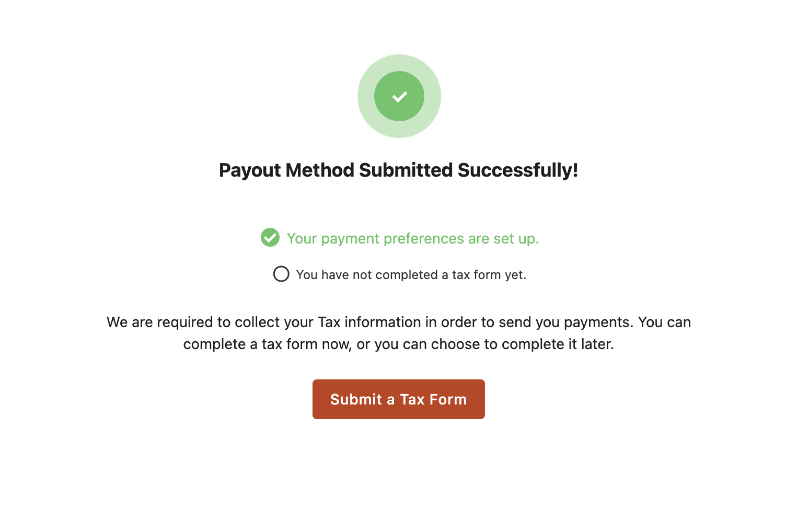The height and width of the screenshot is (532, 809).
Task: Click the large green success checkmark icon
Action: pos(399,96)
